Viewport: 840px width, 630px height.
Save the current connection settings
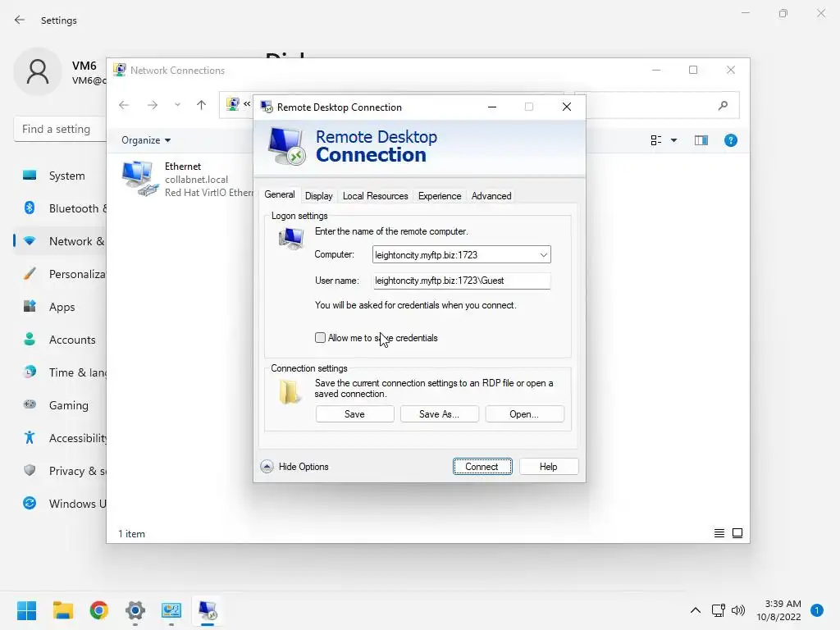click(x=354, y=414)
